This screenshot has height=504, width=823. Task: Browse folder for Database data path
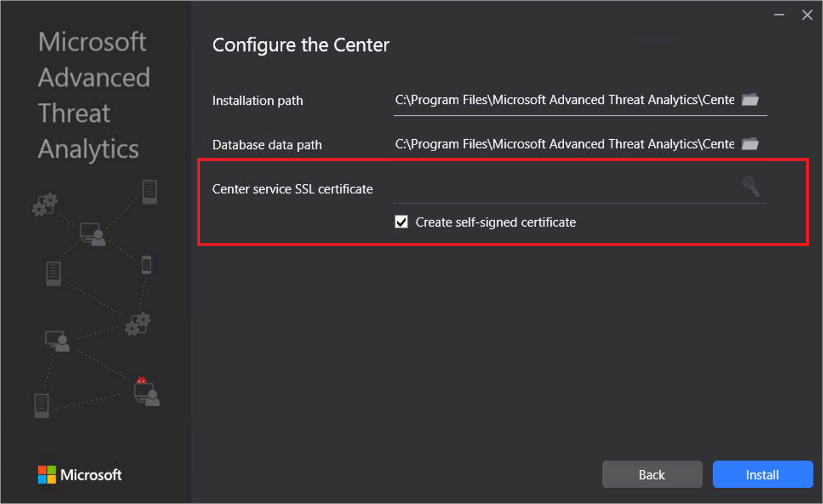tap(750, 144)
